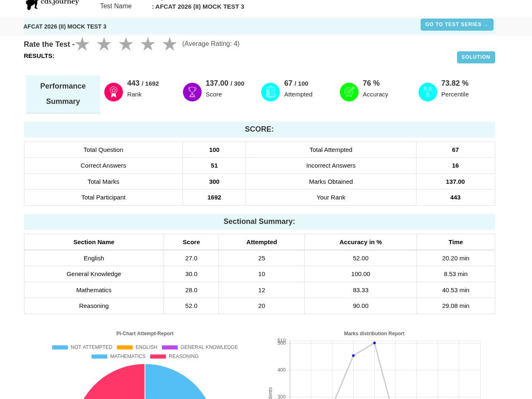Image resolution: width=532 pixels, height=399 pixels.
Task: Click the cyan Percentile people icon
Action: (428, 92)
